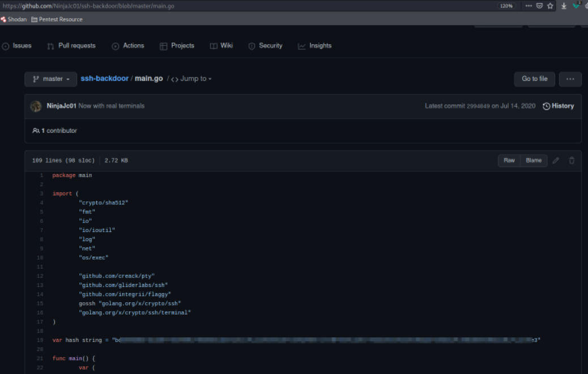Switch to the Security tab
The width and height of the screenshot is (588, 374).
pyautogui.click(x=265, y=46)
